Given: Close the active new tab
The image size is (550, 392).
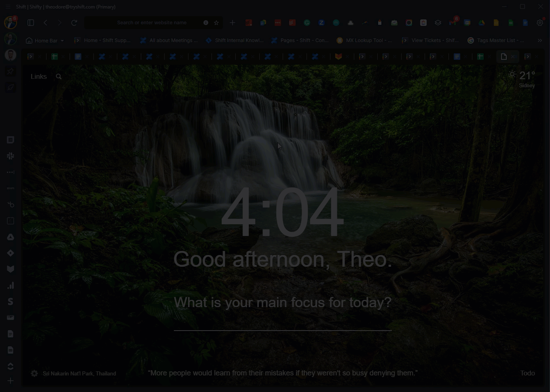Looking at the screenshot, I should pos(513,57).
